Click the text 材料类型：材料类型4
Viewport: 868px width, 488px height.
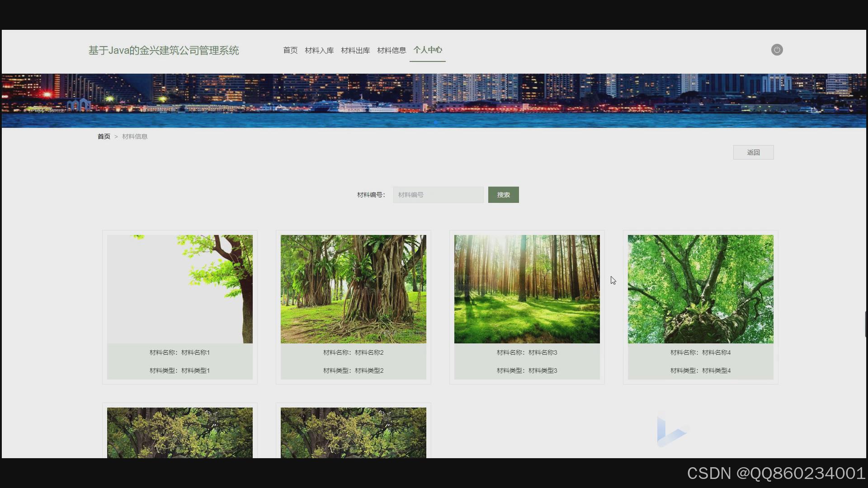coord(701,371)
